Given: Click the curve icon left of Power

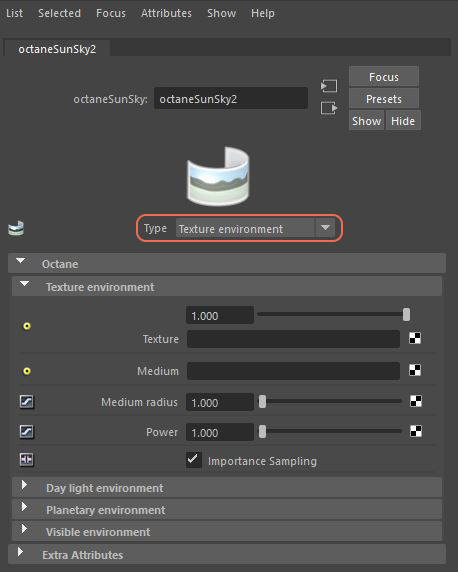Looking at the screenshot, I should coord(27,432).
